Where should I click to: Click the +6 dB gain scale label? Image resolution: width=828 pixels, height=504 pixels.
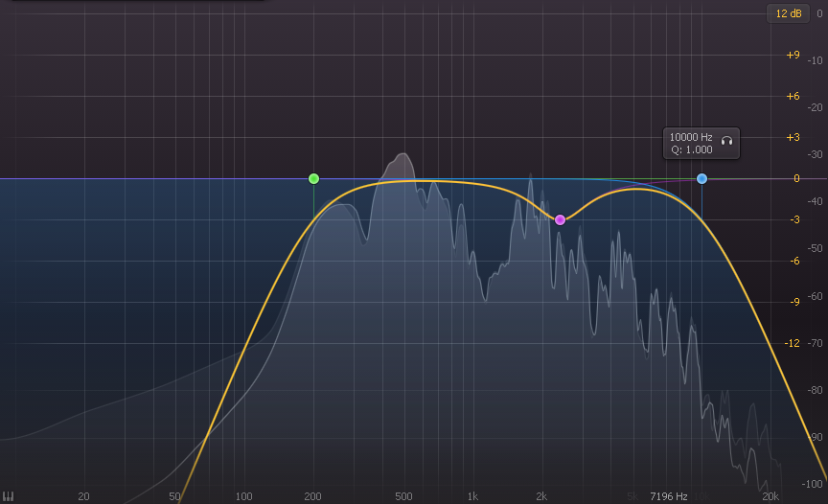coord(793,97)
